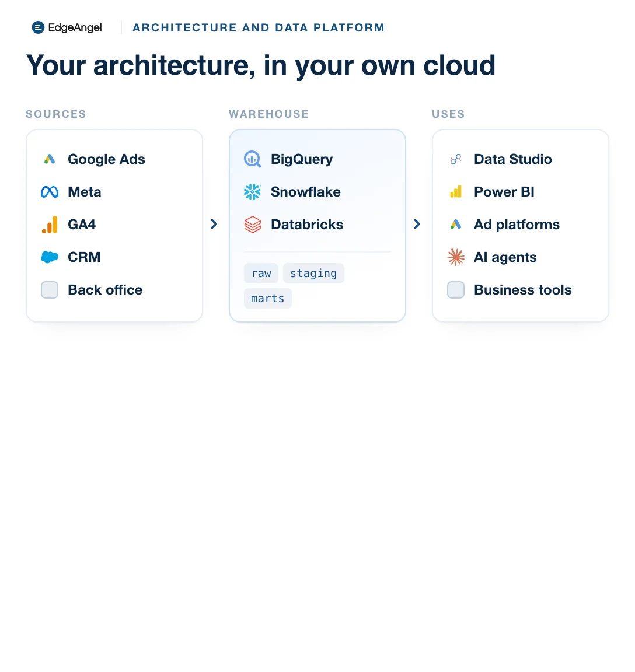Click the 'Power BI' text
635x672 pixels.
pos(504,192)
